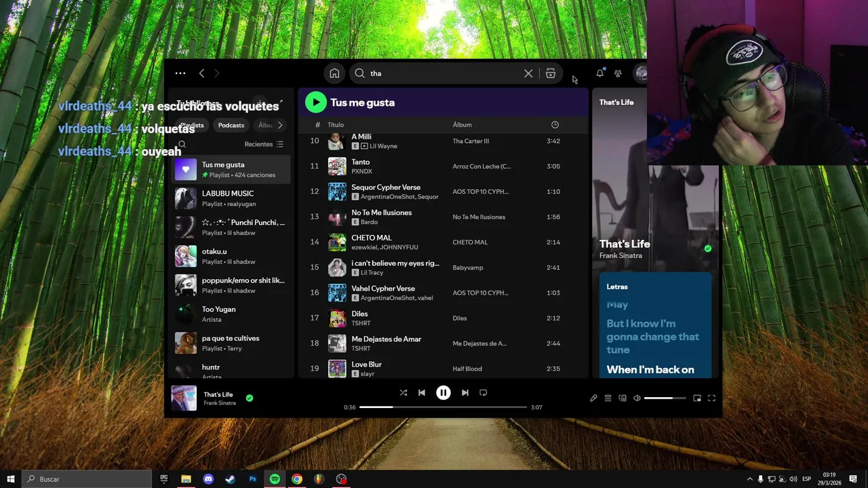Open Windows Start menu
868x488 pixels.
[11, 479]
